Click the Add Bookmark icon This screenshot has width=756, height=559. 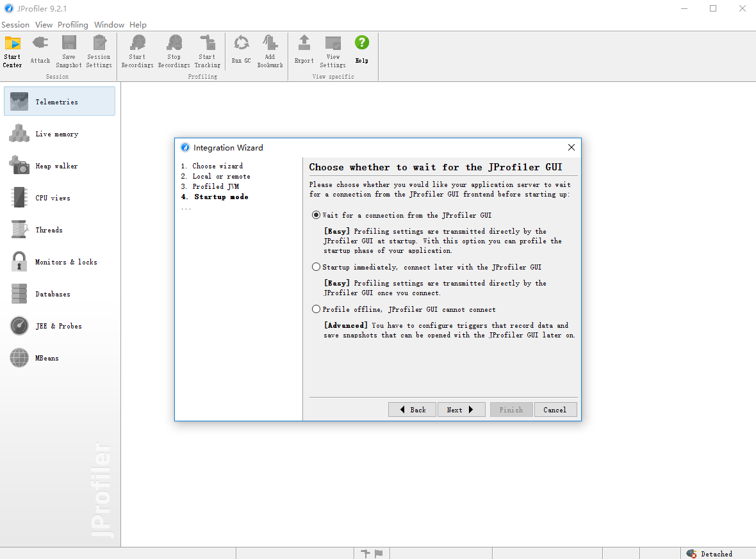pyautogui.click(x=270, y=43)
